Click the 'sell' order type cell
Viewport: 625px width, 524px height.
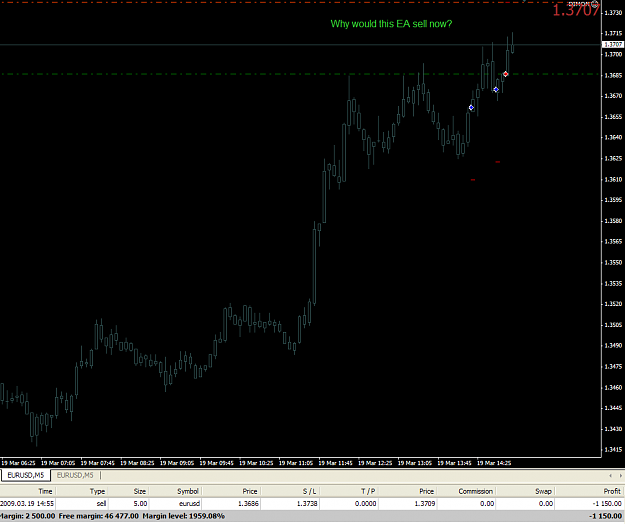point(101,504)
